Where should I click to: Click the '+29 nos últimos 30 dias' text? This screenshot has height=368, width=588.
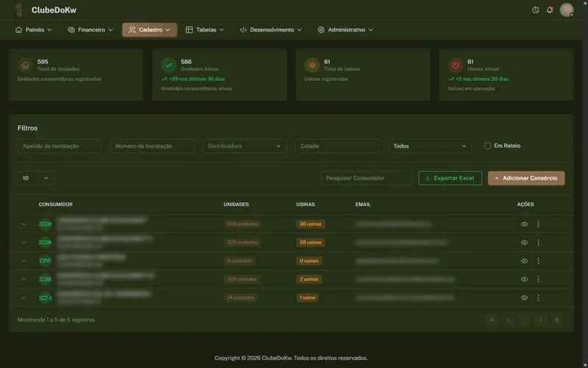[197, 79]
